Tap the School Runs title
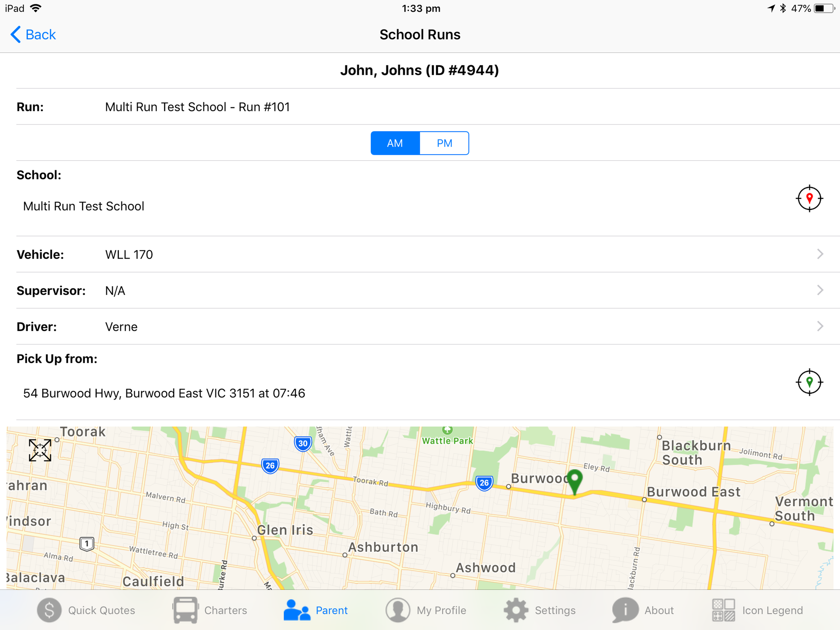The width and height of the screenshot is (840, 630). pyautogui.click(x=420, y=34)
